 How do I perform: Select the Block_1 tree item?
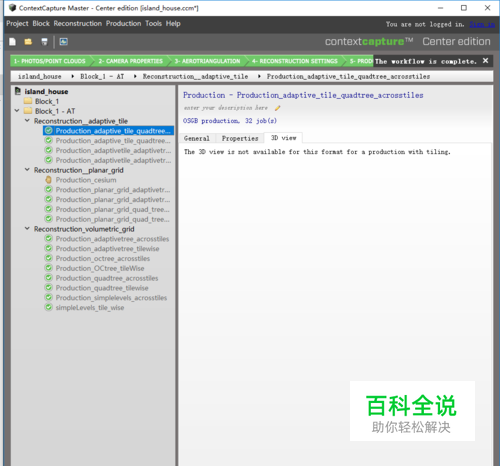(x=47, y=101)
